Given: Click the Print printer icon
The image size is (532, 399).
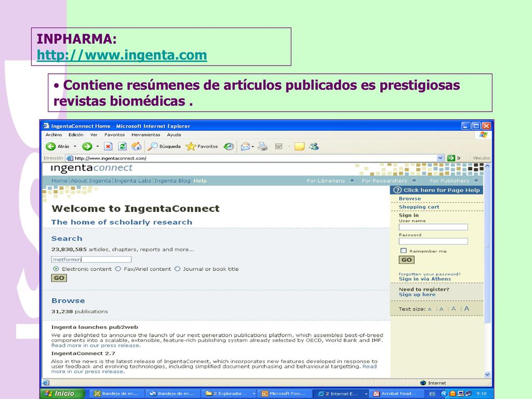Looking at the screenshot, I should (262, 146).
